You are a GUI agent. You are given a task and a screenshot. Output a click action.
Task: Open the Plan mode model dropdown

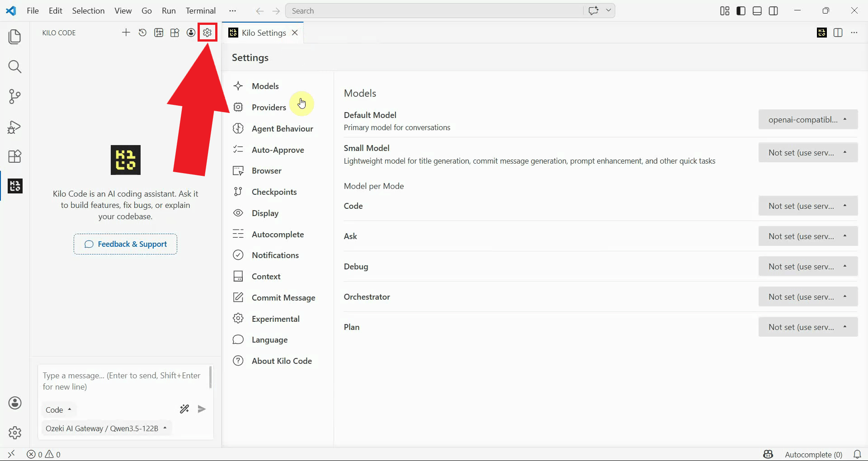pos(808,327)
